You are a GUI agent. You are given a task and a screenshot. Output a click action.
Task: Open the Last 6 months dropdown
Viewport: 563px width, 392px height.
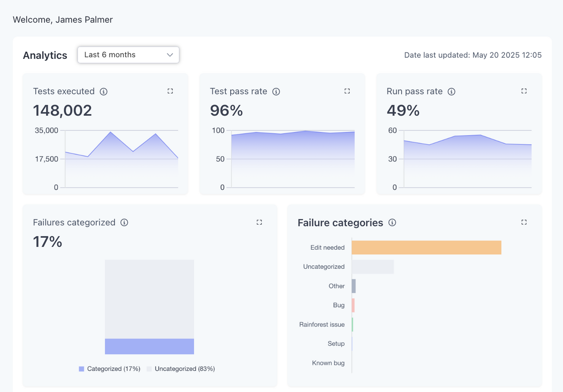click(x=128, y=55)
